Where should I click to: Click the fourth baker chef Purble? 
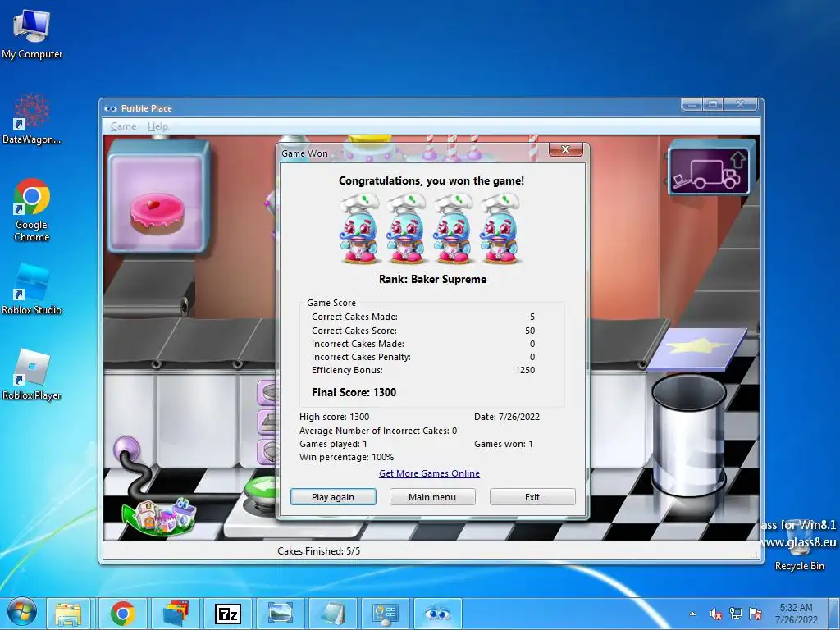500,229
